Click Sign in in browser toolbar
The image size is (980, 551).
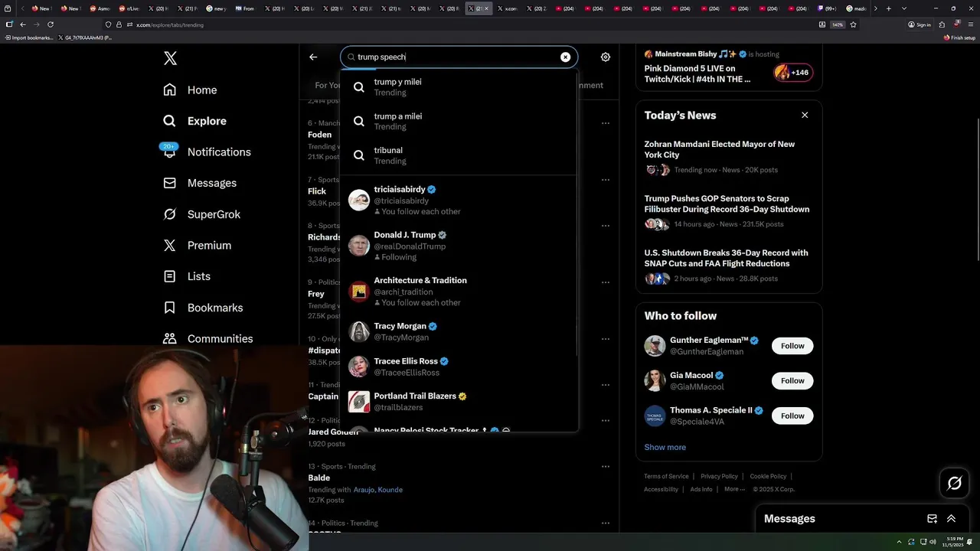click(x=920, y=24)
